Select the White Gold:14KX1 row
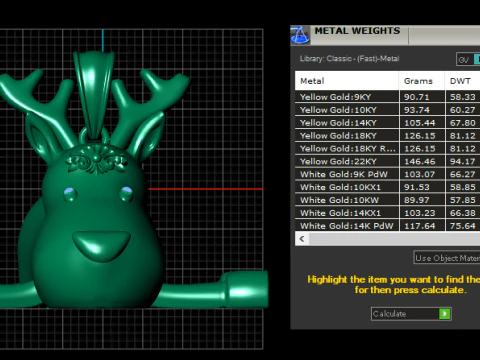The height and width of the screenshot is (360, 480). (387, 213)
